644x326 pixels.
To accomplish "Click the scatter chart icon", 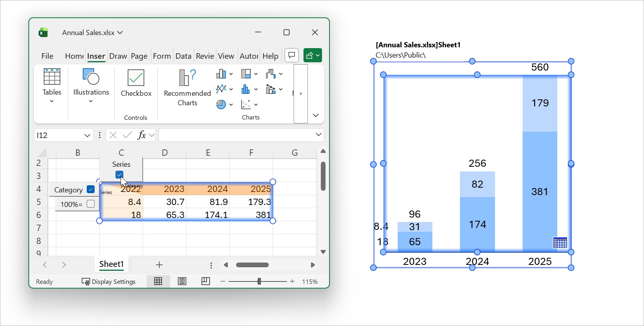I will (x=246, y=104).
